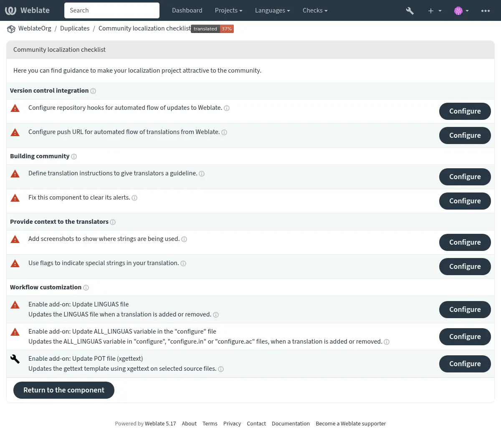
Task: Click info icon after Add screenshots text
Action: click(x=184, y=239)
